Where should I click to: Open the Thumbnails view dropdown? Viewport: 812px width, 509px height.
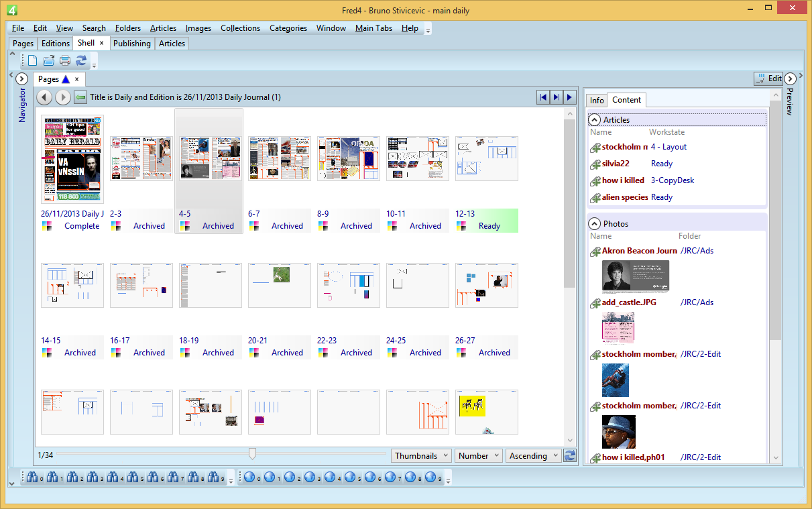point(421,456)
